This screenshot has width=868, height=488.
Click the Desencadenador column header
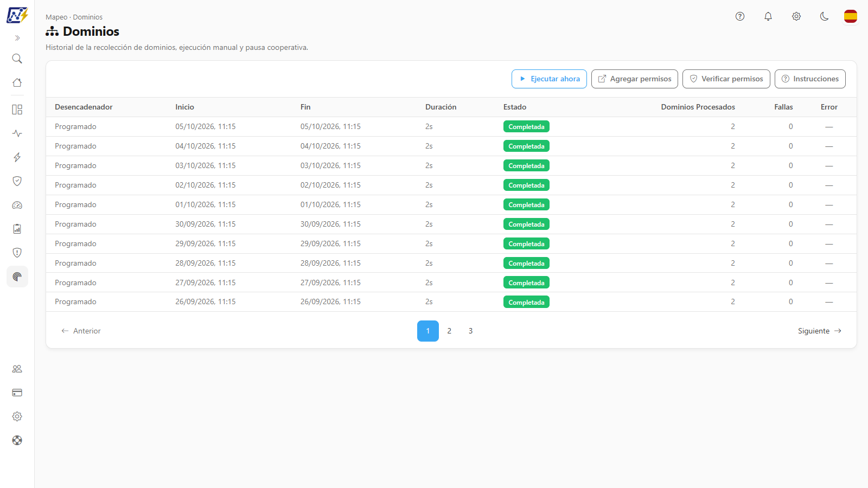click(x=84, y=107)
